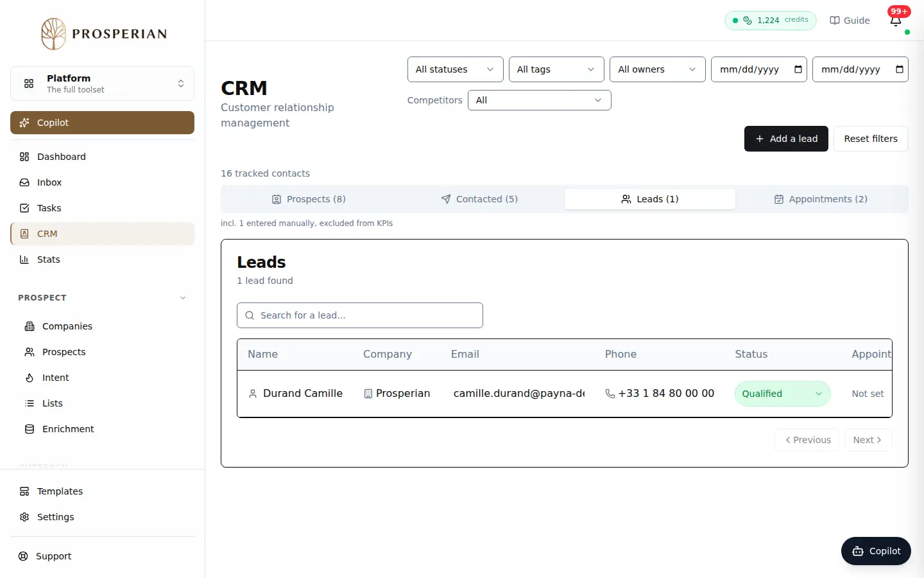Open the All owners filter
Image resolution: width=924 pixels, height=578 pixels.
[x=658, y=69]
